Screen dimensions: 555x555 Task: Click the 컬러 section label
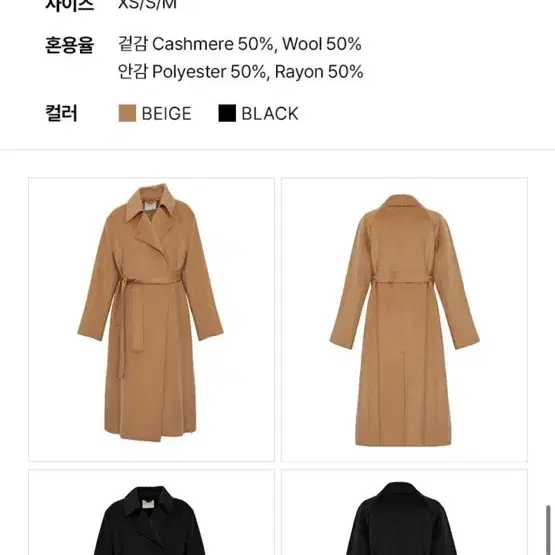(61, 113)
